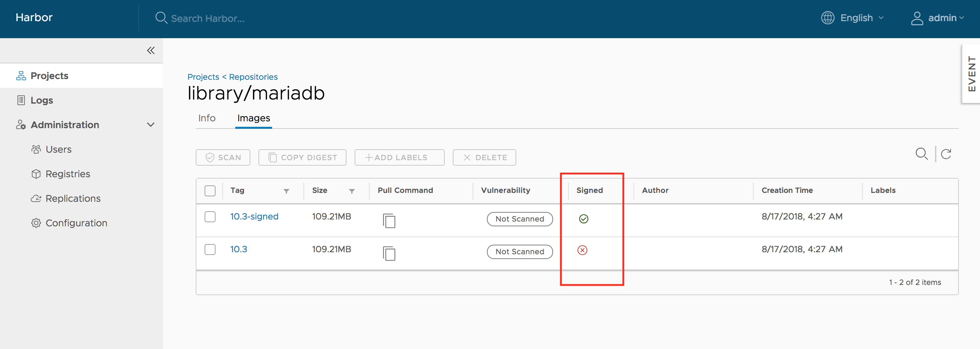Open the admin user menu
Image resolution: width=980 pixels, height=349 pixels.
point(937,18)
